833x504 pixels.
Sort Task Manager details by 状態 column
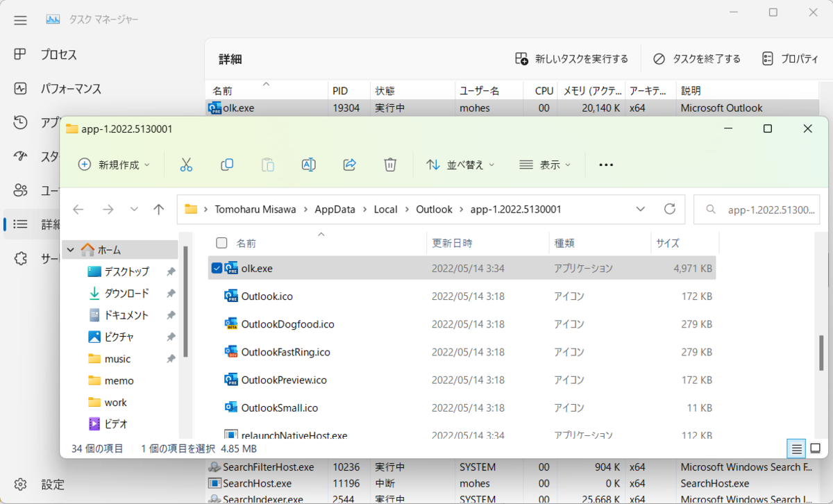point(412,90)
